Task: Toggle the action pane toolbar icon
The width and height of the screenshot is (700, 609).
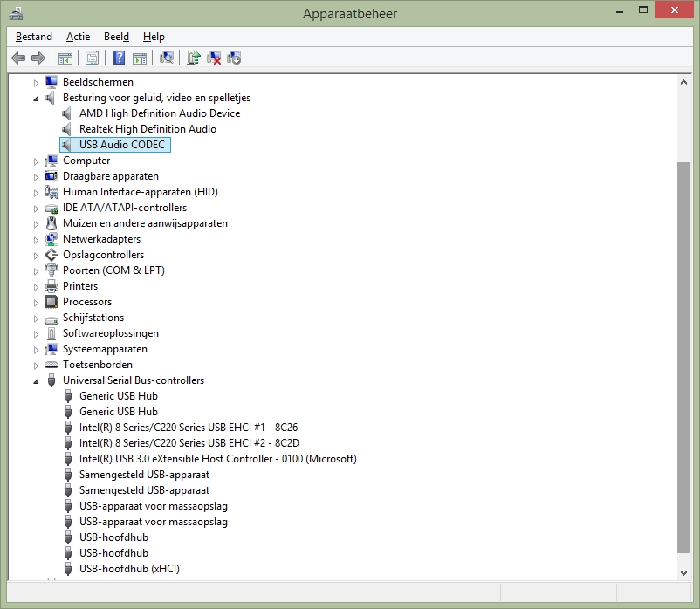Action: (x=140, y=58)
